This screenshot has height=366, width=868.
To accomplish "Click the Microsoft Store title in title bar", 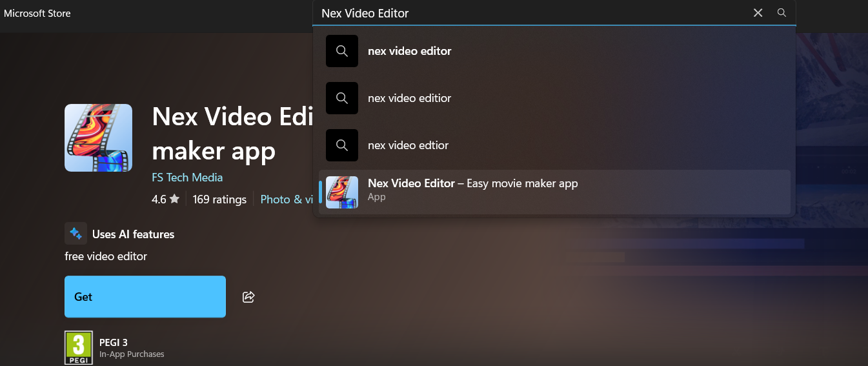I will pos(37,13).
